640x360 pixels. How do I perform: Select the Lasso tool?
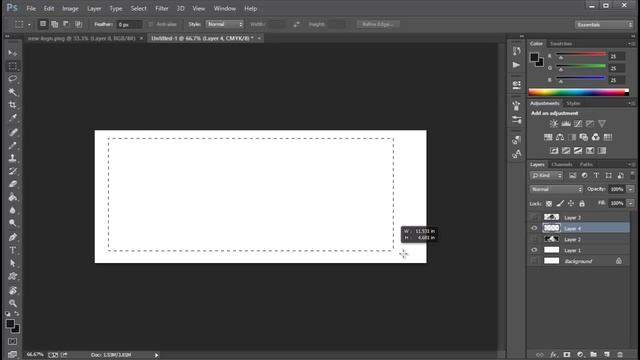pyautogui.click(x=13, y=79)
